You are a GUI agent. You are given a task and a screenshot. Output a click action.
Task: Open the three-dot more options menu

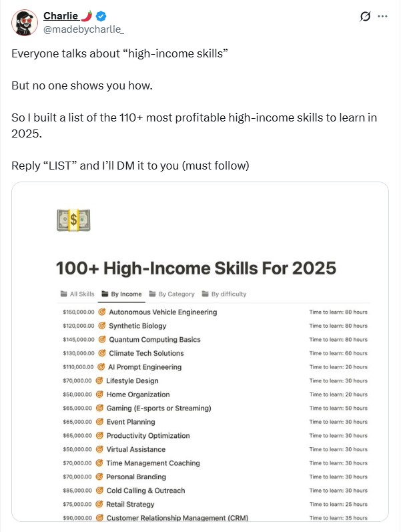pos(383,17)
